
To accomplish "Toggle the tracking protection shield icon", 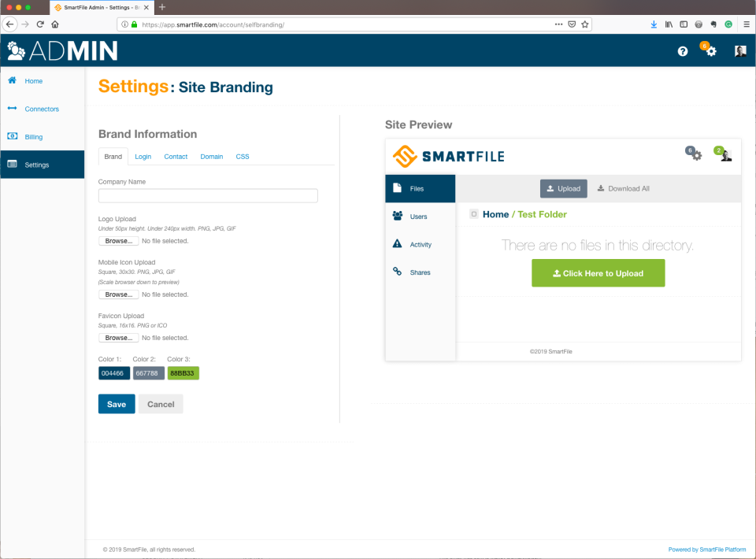I will coord(573,24).
